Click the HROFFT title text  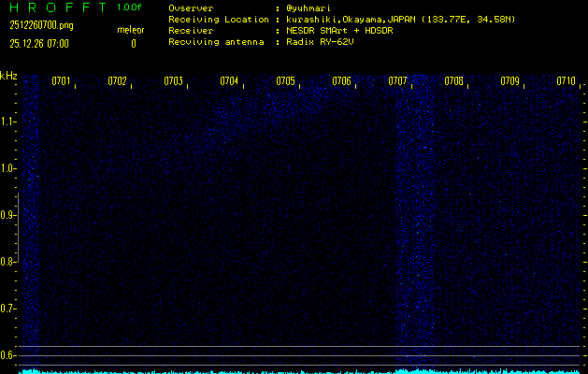pyautogui.click(x=58, y=7)
